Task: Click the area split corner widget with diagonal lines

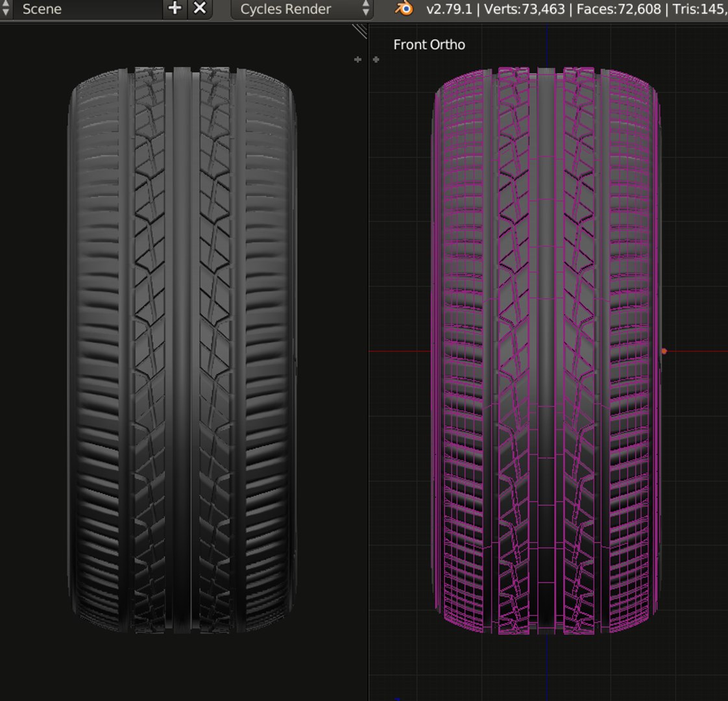Action: pyautogui.click(x=360, y=31)
